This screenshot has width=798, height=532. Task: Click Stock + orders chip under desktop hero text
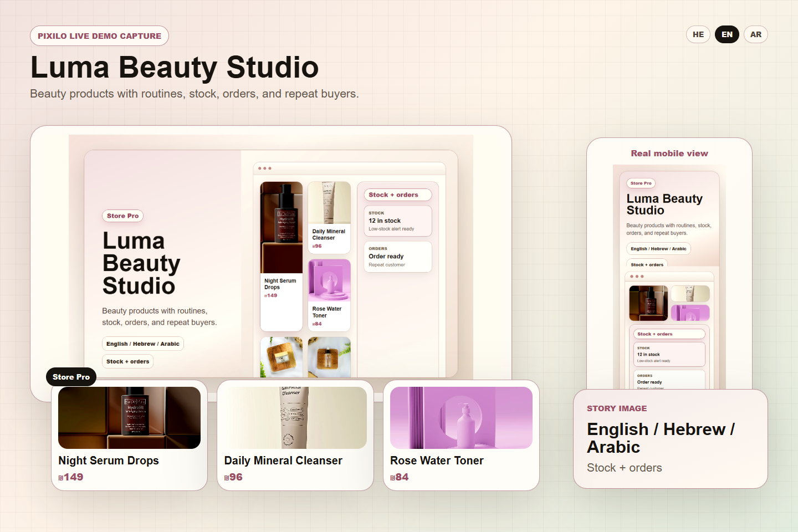(127, 361)
